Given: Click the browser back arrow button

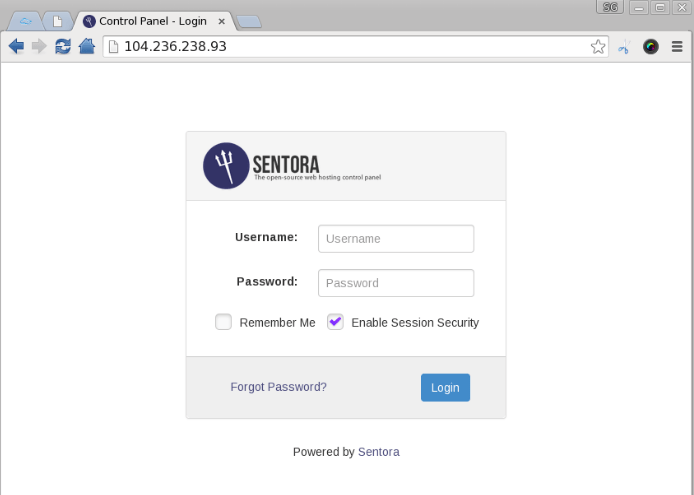Looking at the screenshot, I should [16, 46].
